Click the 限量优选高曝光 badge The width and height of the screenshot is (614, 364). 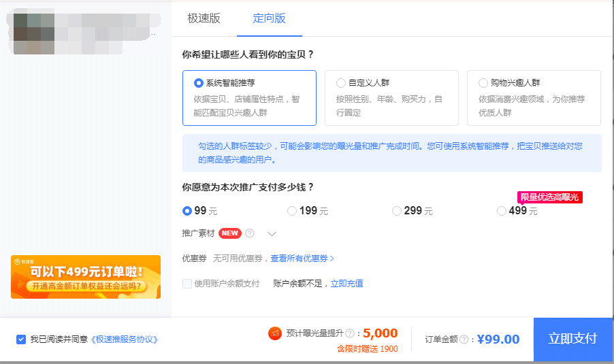(x=550, y=197)
